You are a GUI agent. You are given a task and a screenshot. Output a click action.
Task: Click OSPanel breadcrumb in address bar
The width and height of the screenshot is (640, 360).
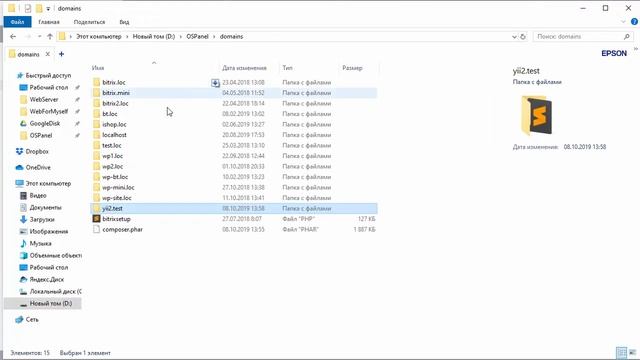click(x=198, y=37)
